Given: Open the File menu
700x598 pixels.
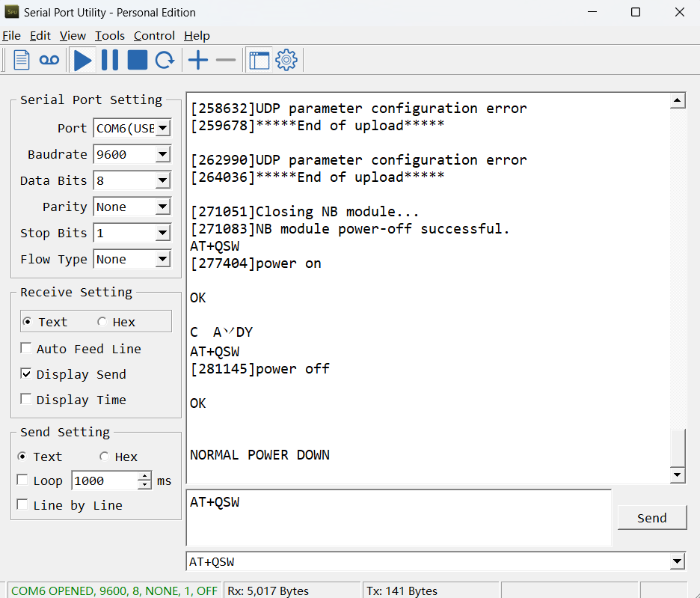Looking at the screenshot, I should pos(12,36).
